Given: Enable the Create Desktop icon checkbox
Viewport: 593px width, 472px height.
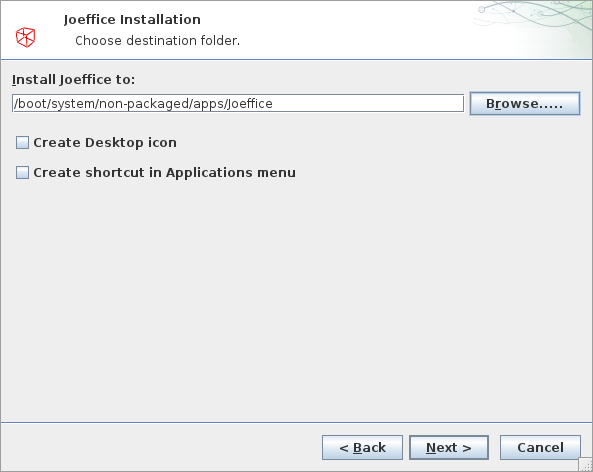Looking at the screenshot, I should click(22, 143).
